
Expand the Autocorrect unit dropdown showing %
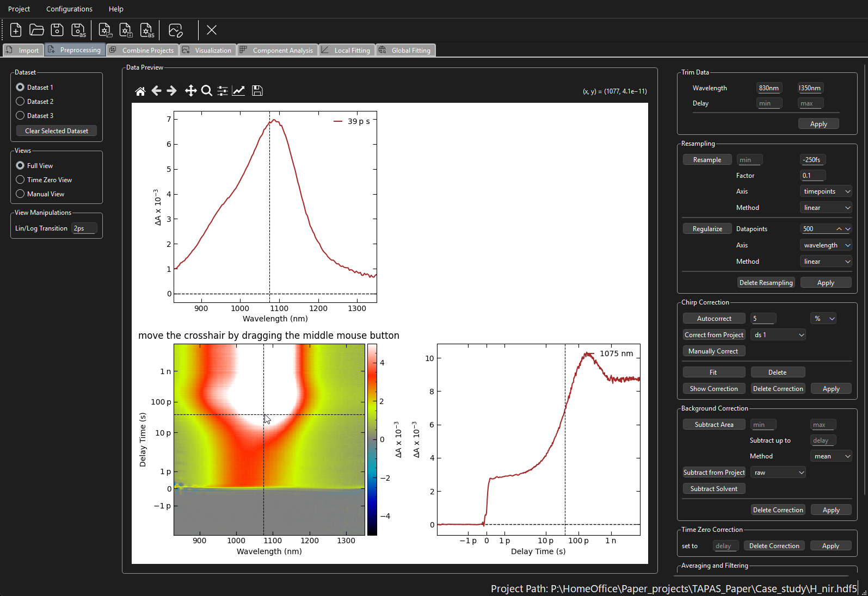[x=823, y=319]
